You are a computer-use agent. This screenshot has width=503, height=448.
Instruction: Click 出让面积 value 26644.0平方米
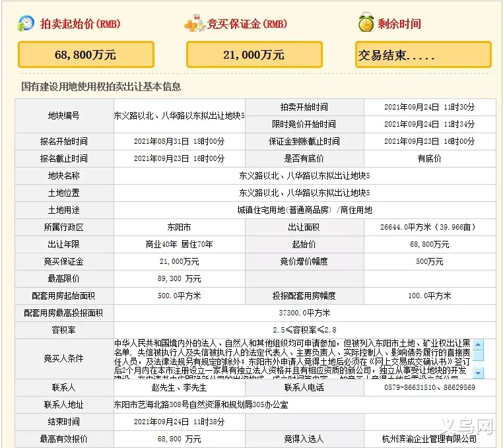(430, 228)
